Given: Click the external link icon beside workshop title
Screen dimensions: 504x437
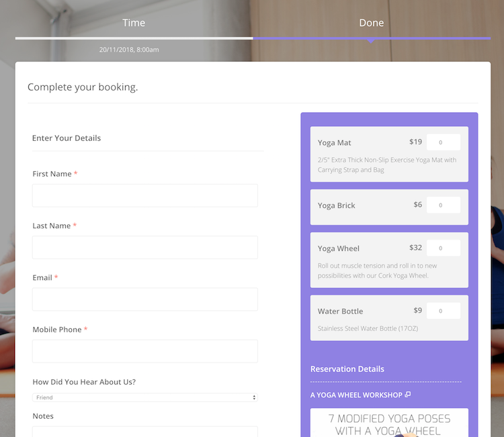Looking at the screenshot, I should 408,394.
